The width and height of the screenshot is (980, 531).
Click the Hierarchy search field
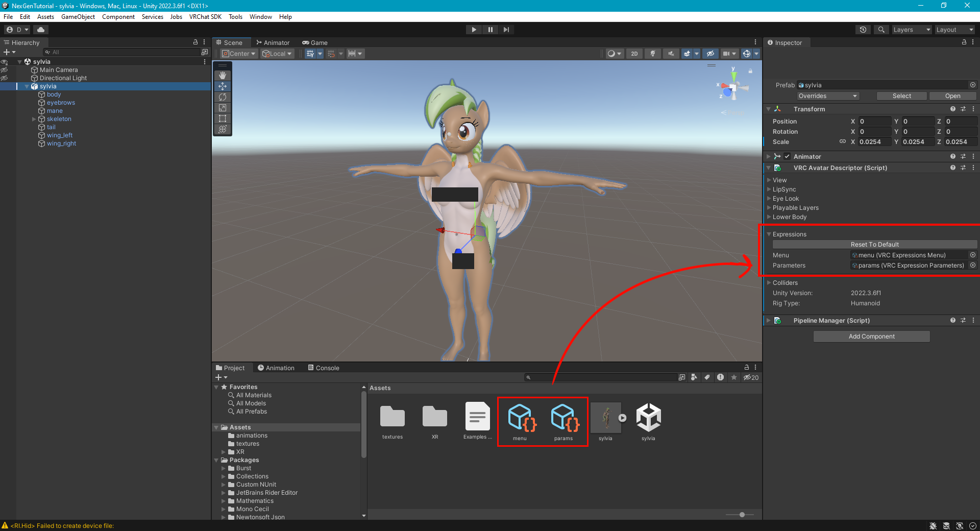click(x=121, y=52)
